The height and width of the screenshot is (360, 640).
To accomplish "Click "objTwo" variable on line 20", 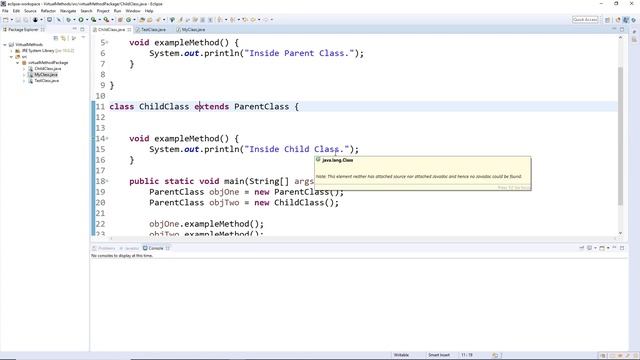I will (x=224, y=202).
